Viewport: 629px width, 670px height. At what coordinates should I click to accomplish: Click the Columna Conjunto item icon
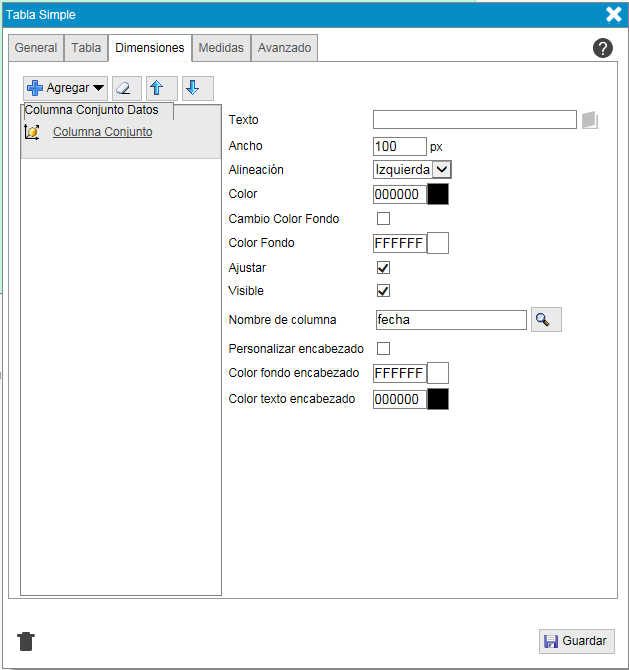click(x=31, y=132)
